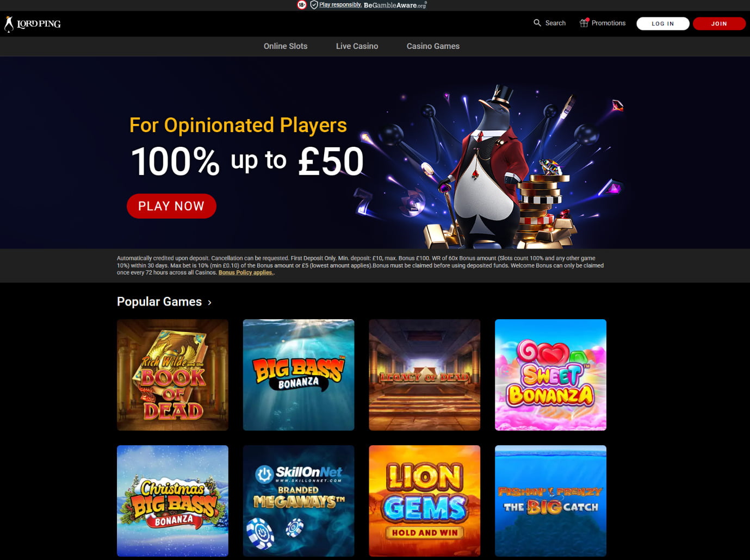Click the 18+ age restriction badge
The image size is (750, 560).
302,5
